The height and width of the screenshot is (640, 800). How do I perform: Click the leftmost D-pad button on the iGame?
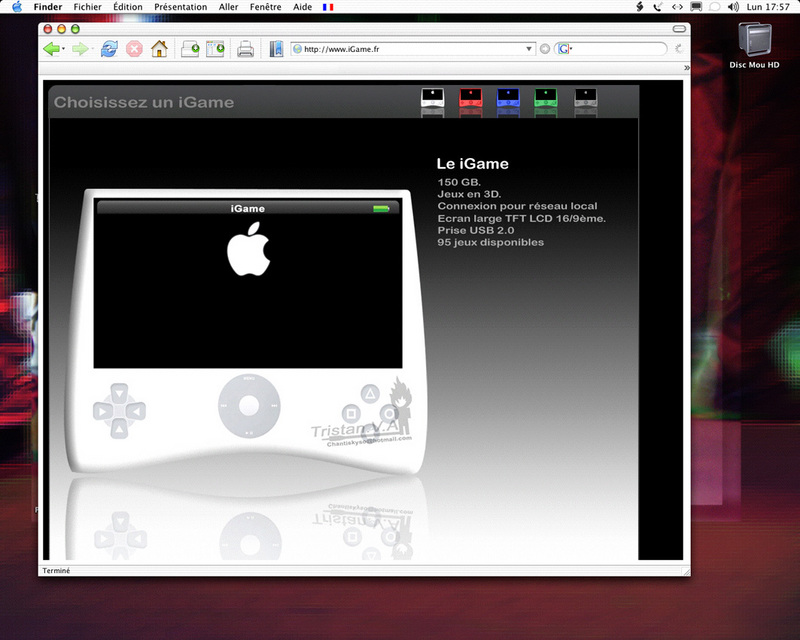(102, 411)
